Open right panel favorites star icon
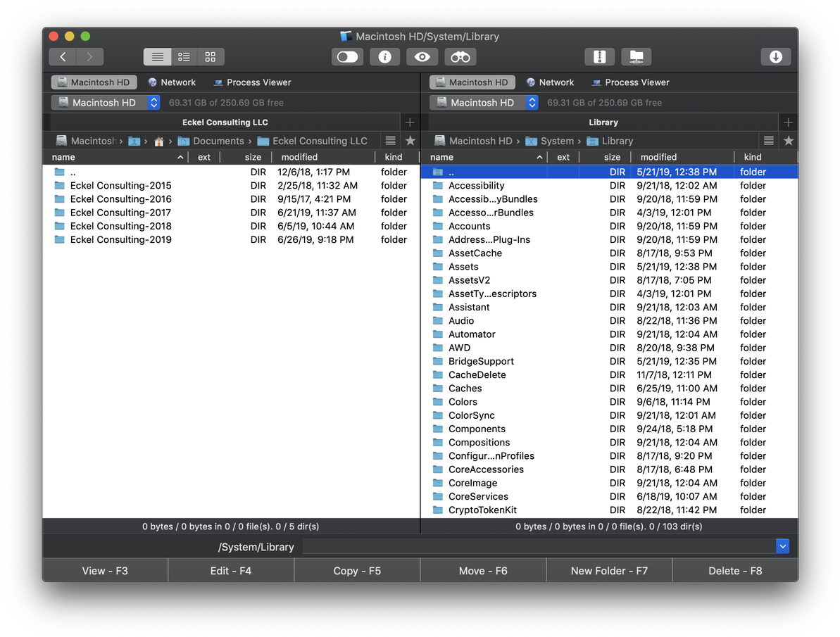 pyautogui.click(x=789, y=140)
